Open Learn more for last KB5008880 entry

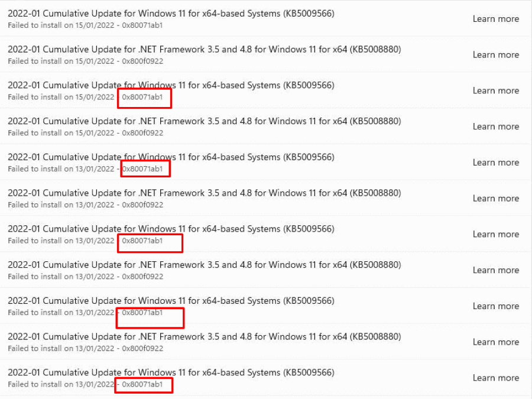coord(496,342)
